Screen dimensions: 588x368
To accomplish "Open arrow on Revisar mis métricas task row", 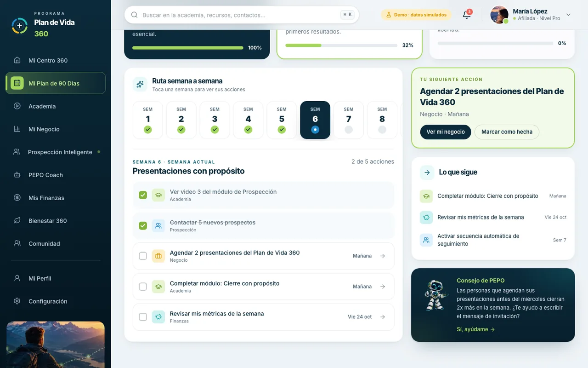I will tap(383, 317).
